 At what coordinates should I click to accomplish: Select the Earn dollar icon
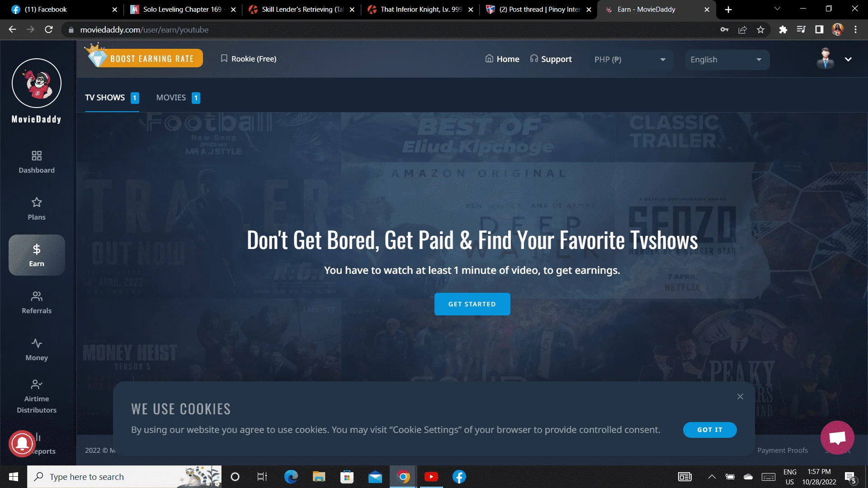pos(37,249)
